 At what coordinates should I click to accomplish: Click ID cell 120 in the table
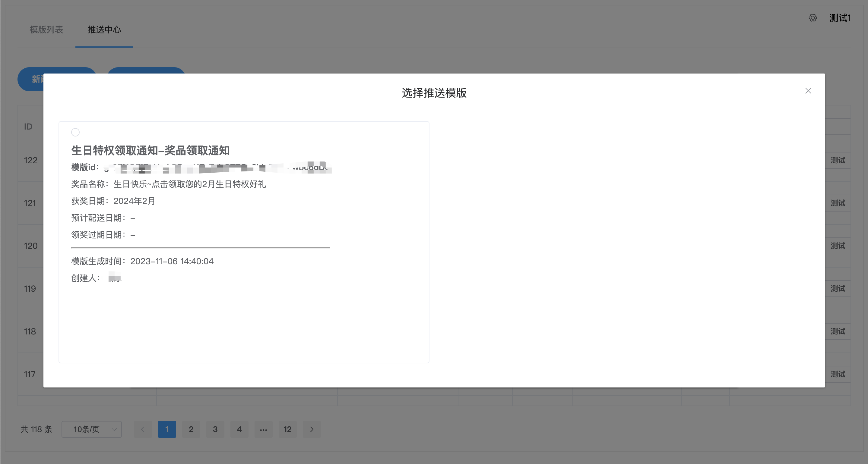[31, 246]
